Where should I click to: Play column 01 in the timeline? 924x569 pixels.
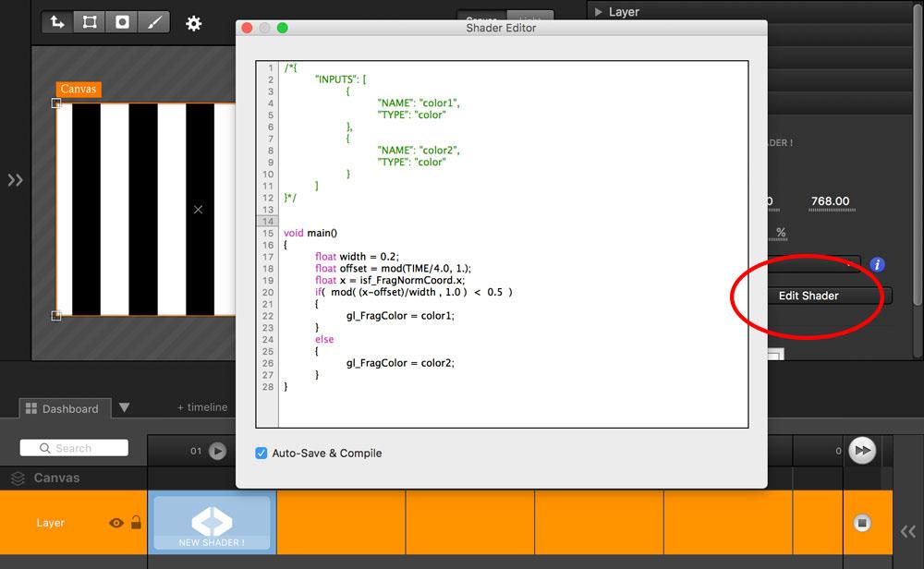point(217,451)
